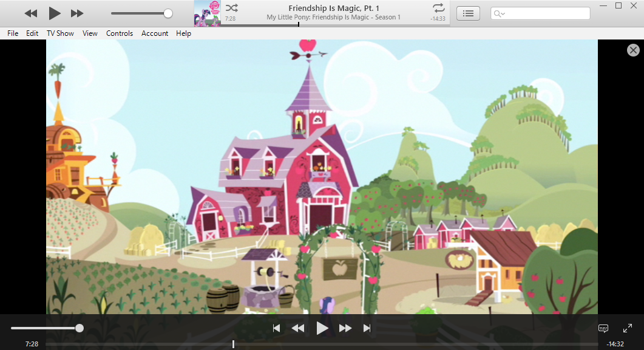Viewport: 644px width, 350px height.
Task: Toggle shuffle in the now playing display
Action: pos(231,9)
